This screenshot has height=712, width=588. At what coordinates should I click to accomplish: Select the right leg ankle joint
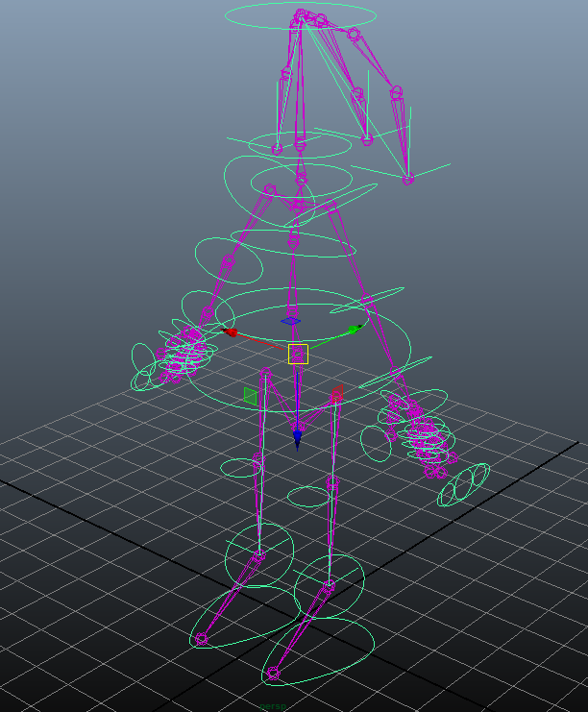(330, 586)
